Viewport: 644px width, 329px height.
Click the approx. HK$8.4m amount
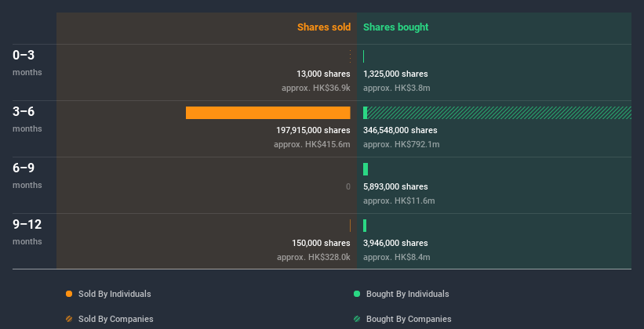click(x=397, y=257)
